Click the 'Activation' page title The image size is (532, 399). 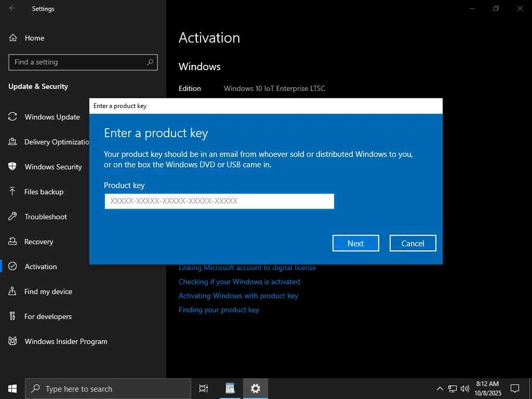click(209, 37)
